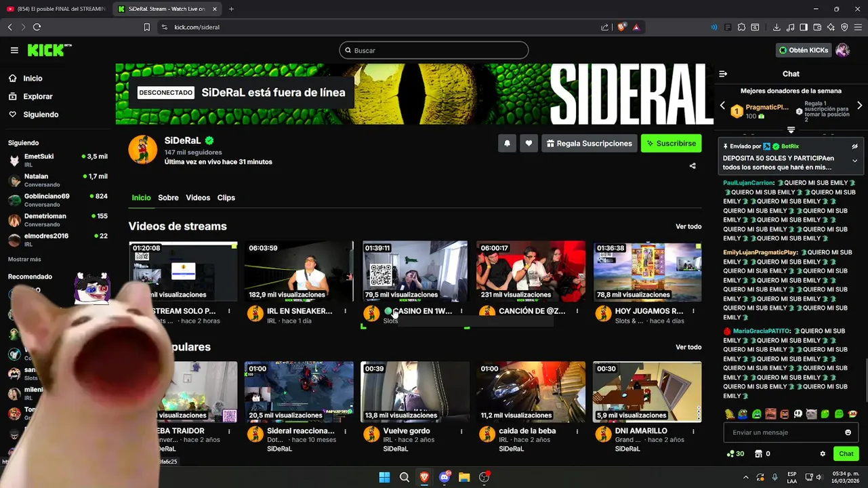This screenshot has width=868, height=488.
Task: Click the share page icon in address bar
Action: pyautogui.click(x=604, y=27)
